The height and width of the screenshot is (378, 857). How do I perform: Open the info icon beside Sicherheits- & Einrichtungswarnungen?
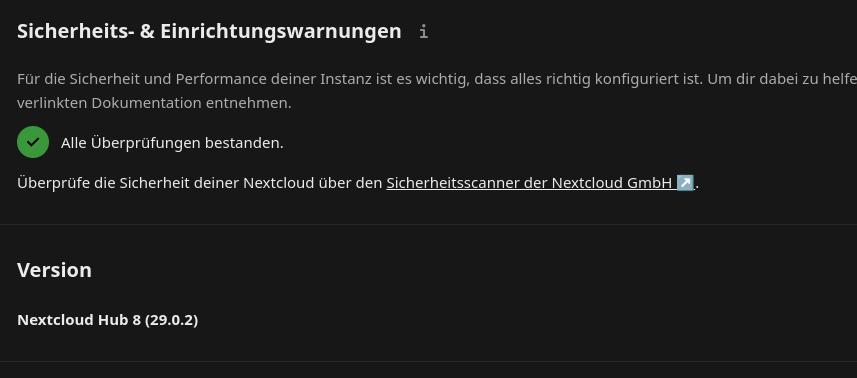pos(424,32)
